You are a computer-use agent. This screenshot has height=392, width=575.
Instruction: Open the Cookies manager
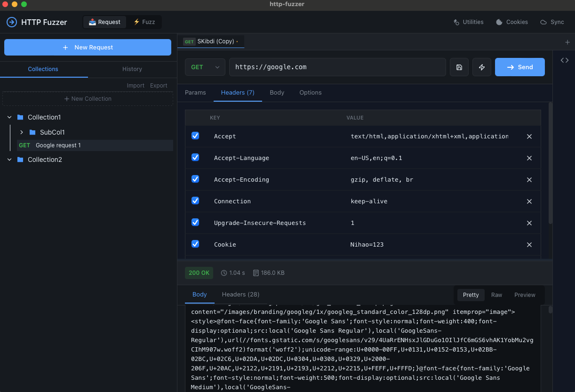point(511,22)
